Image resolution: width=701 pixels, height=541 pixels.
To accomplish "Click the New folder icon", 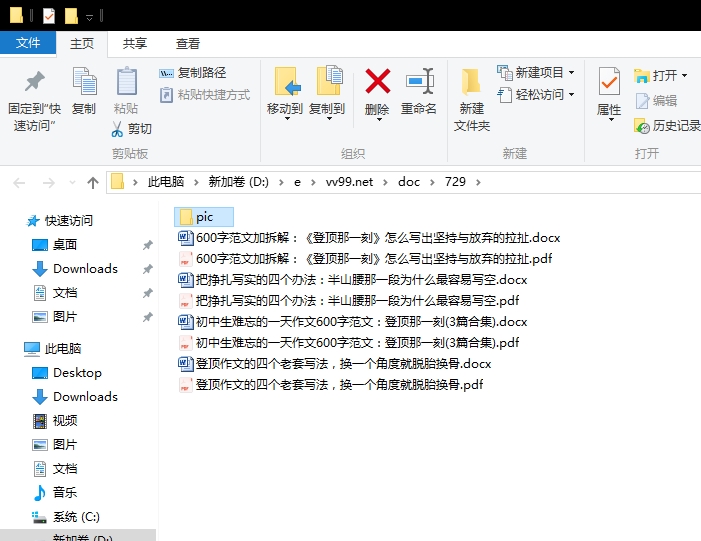I will [x=471, y=82].
